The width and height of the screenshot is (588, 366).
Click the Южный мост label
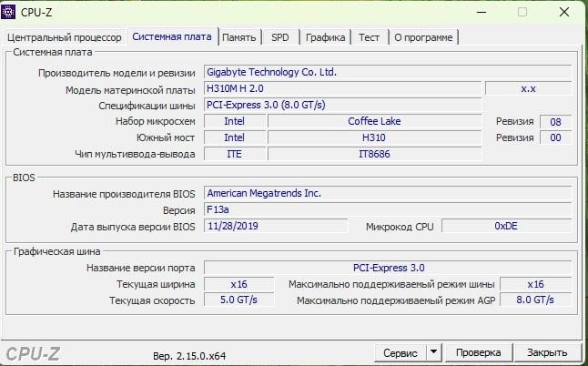[x=166, y=138]
